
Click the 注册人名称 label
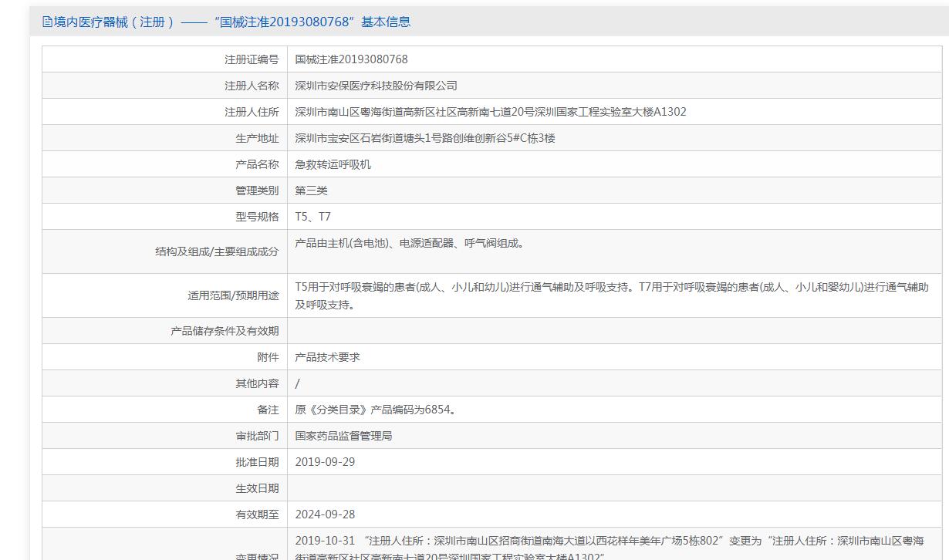click(x=252, y=86)
